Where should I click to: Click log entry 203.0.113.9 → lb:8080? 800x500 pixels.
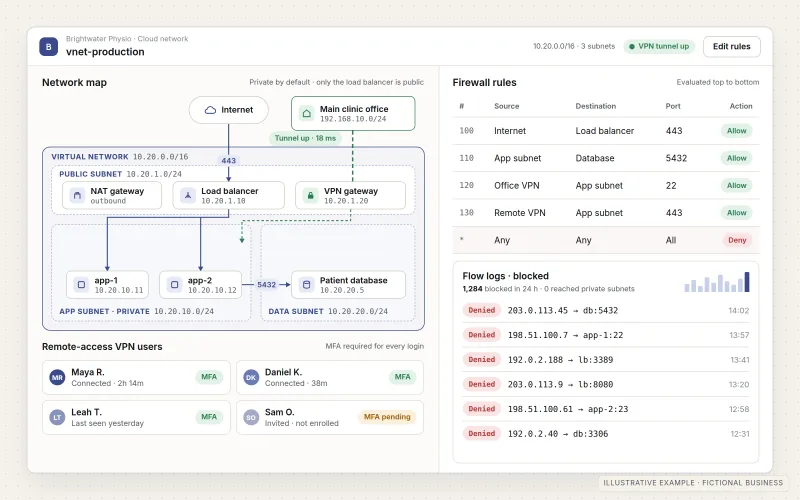(x=606, y=384)
